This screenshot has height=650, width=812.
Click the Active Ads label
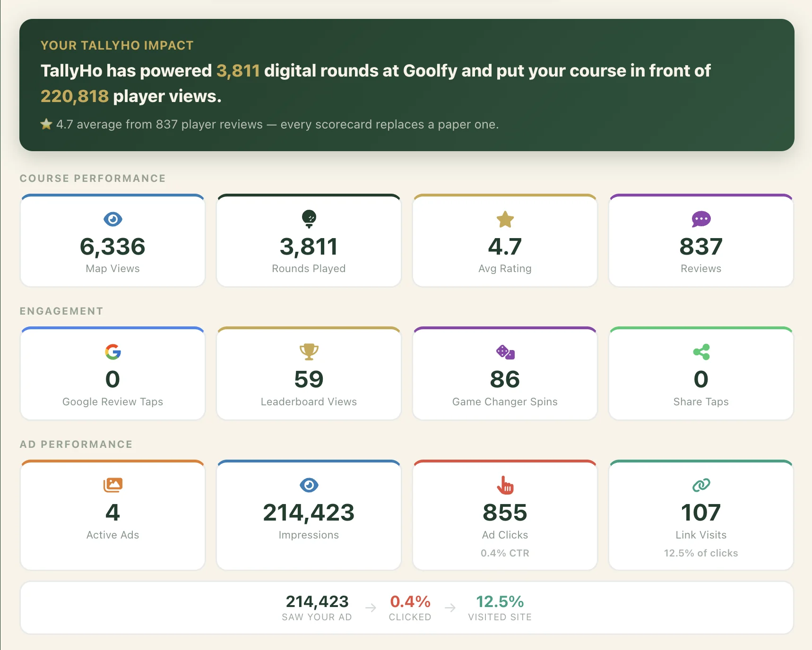[x=112, y=535]
